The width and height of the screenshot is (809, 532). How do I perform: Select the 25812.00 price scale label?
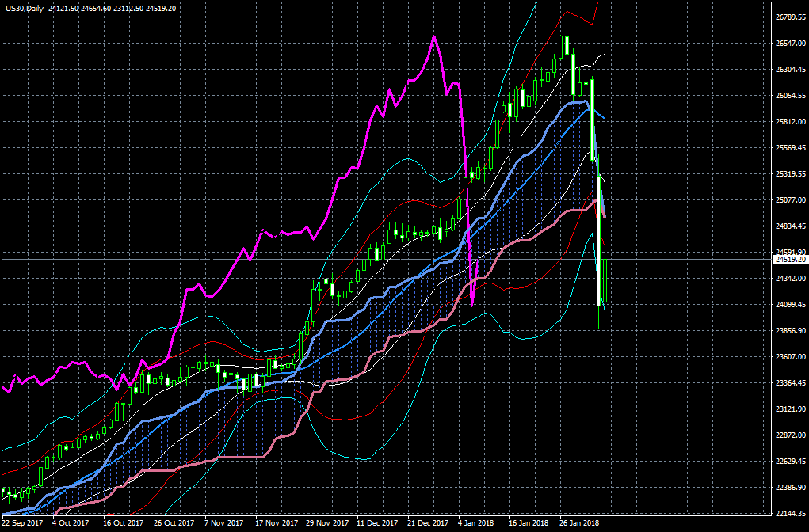(791, 122)
